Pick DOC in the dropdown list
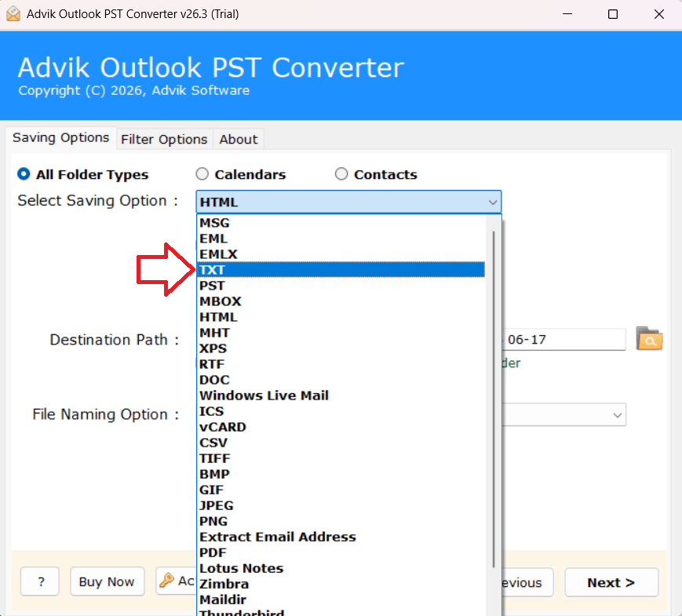Screen dimensions: 682x616 click(341, 380)
